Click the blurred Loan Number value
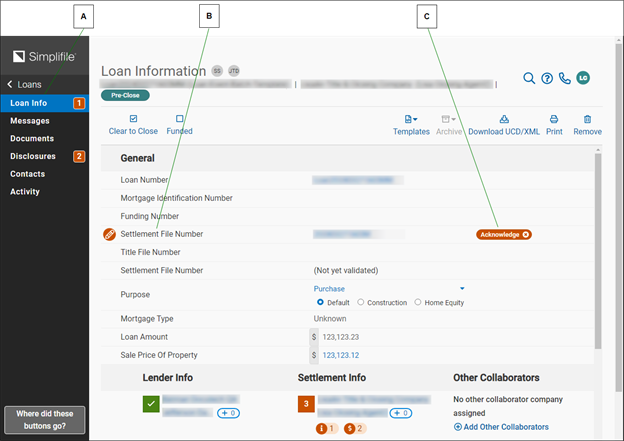This screenshot has height=441, width=624. pyautogui.click(x=358, y=180)
